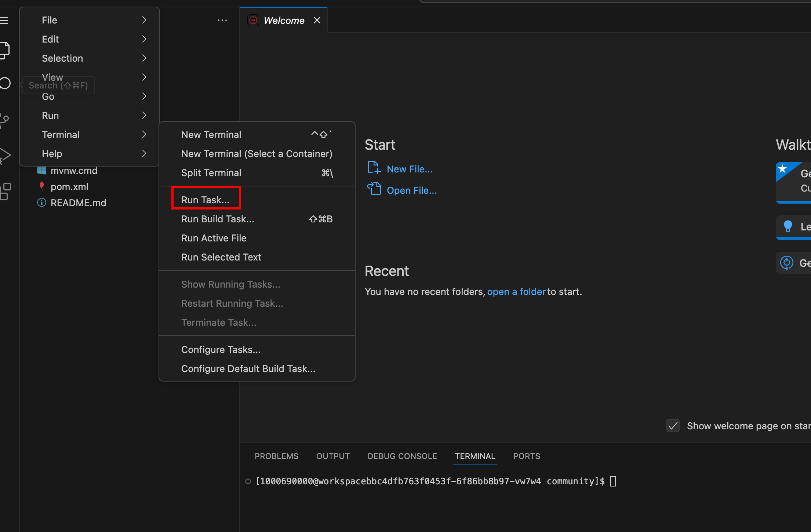Click the New File... link
This screenshot has height=532, width=811.
tap(410, 169)
